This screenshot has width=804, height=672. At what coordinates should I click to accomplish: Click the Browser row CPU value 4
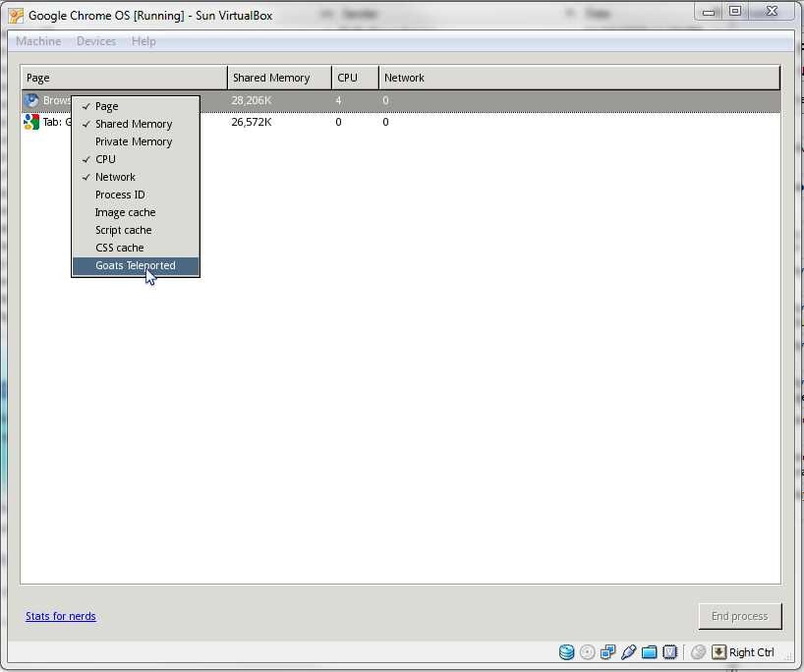coord(338,100)
